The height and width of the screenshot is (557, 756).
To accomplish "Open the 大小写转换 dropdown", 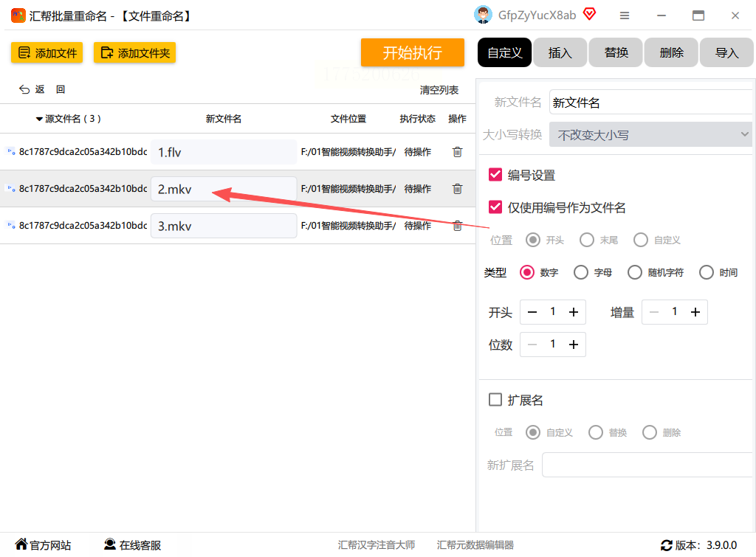I will tap(651, 135).
